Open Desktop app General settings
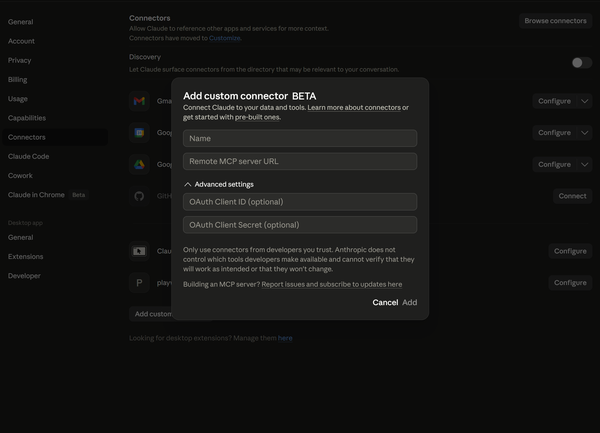The image size is (600, 433). pos(21,237)
